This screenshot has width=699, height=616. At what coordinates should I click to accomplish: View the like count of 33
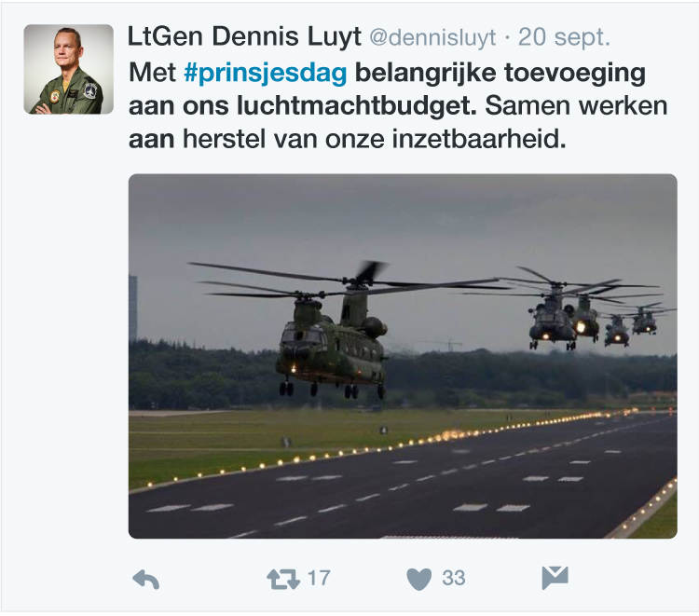click(x=454, y=578)
